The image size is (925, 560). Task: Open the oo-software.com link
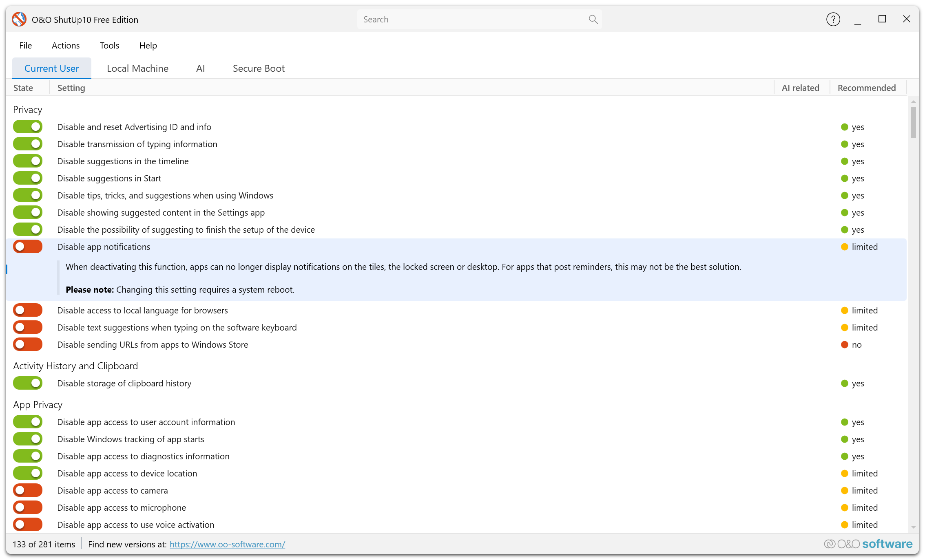(x=227, y=544)
